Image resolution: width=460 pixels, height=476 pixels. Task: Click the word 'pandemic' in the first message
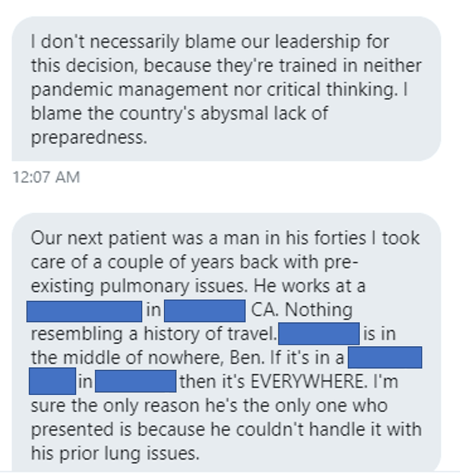[x=72, y=90]
